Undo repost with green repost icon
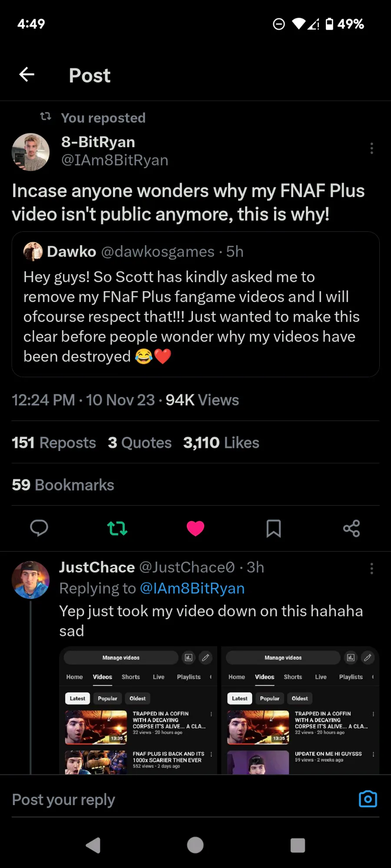The width and height of the screenshot is (391, 868). click(x=117, y=528)
